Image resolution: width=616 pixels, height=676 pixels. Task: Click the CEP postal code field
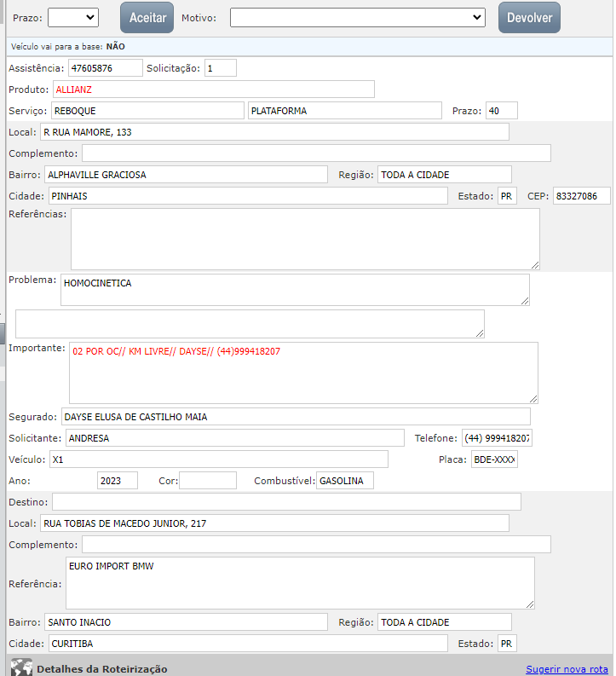coord(581,196)
